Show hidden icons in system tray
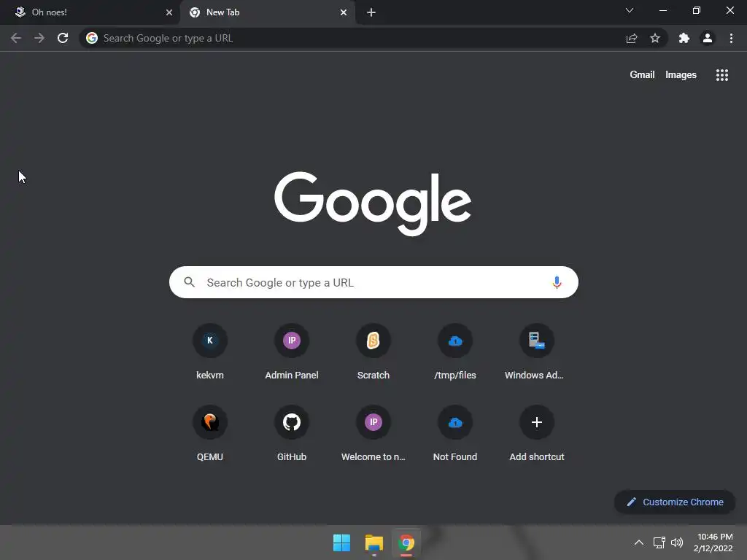747x560 pixels. tap(639, 542)
